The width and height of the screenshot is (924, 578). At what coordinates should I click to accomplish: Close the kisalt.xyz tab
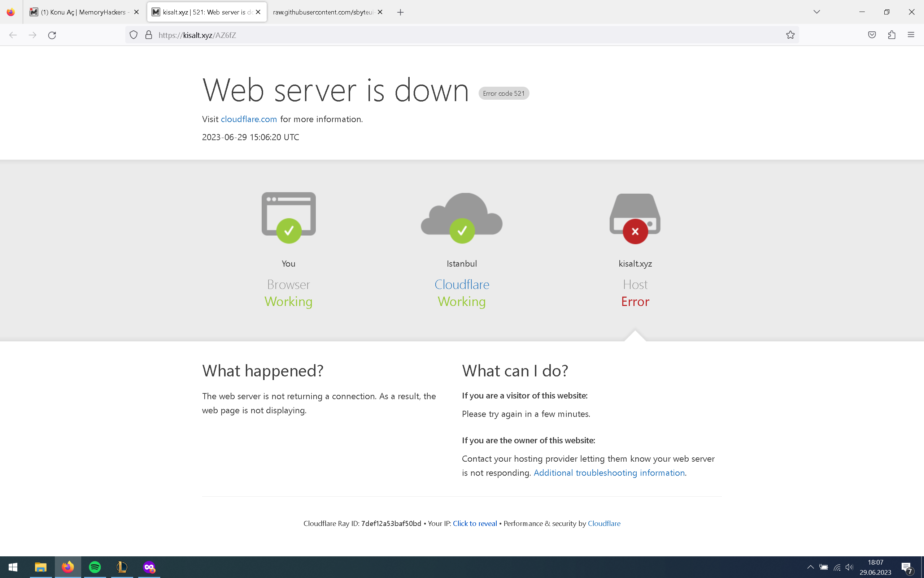pyautogui.click(x=258, y=12)
